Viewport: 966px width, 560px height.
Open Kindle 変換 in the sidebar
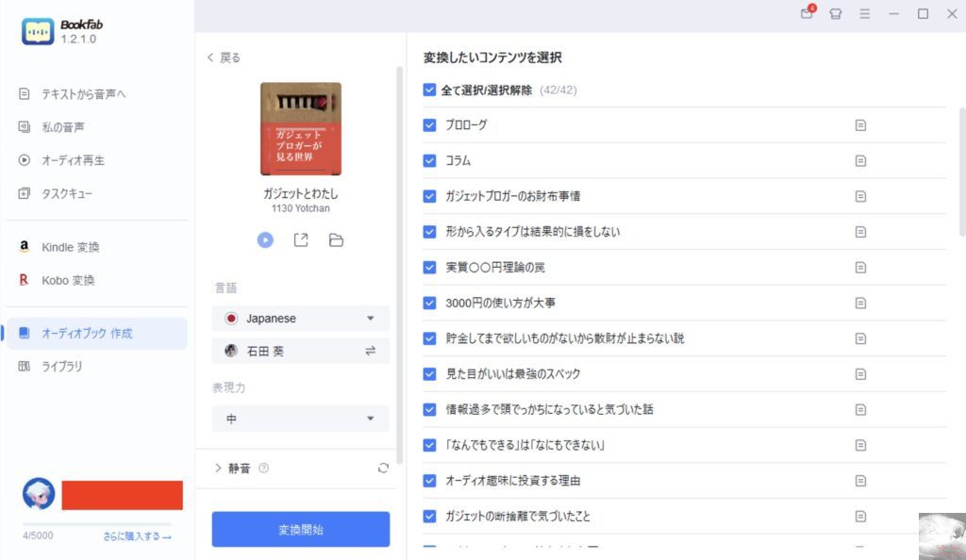pyautogui.click(x=71, y=247)
